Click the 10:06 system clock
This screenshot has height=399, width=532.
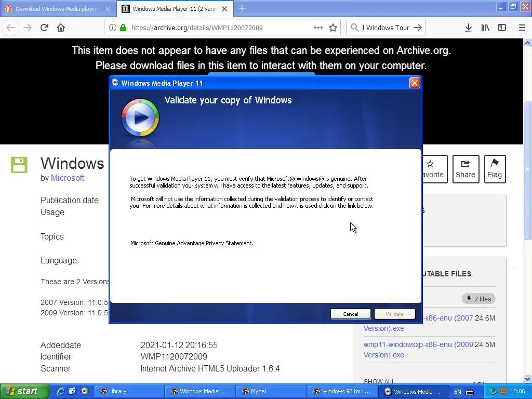pyautogui.click(x=517, y=391)
